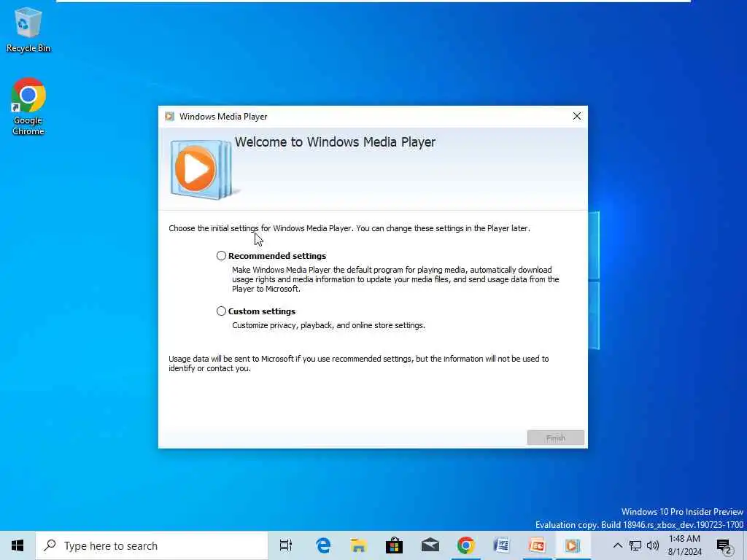Select the Google Chrome desktop shortcut
Screen dimensions: 747x560
pos(28,107)
